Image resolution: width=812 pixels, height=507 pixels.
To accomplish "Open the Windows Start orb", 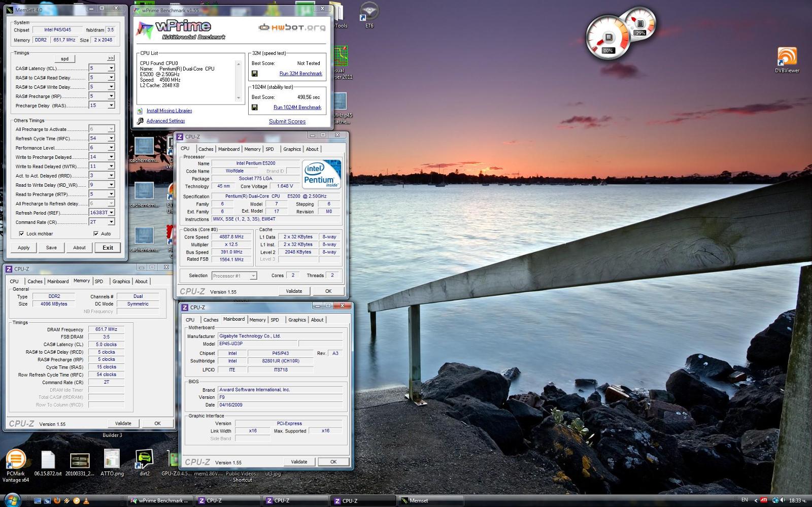I will tap(12, 500).
